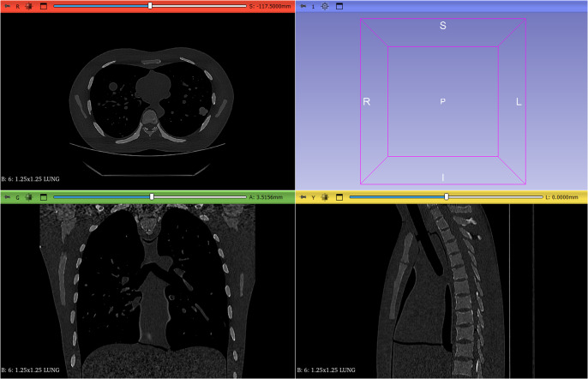The image size is (588, 379).
Task: Click the Green slice view 'G' label
Action: 18,197
